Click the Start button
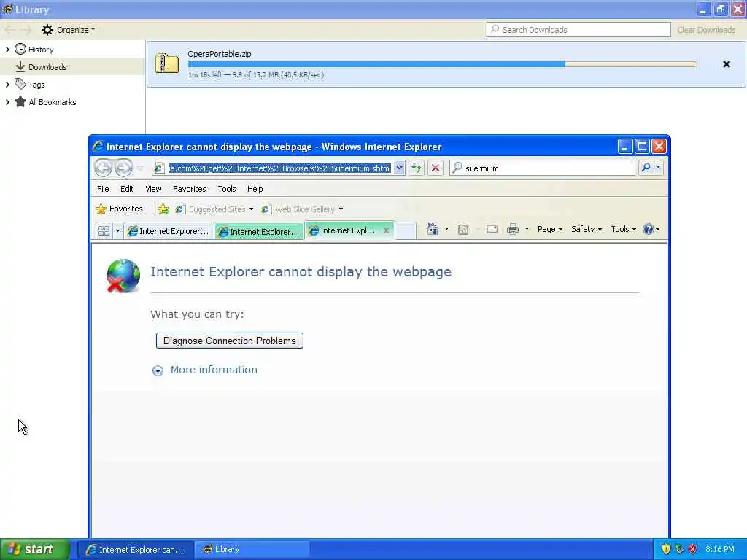Screen dimensions: 747x560 click(35, 550)
